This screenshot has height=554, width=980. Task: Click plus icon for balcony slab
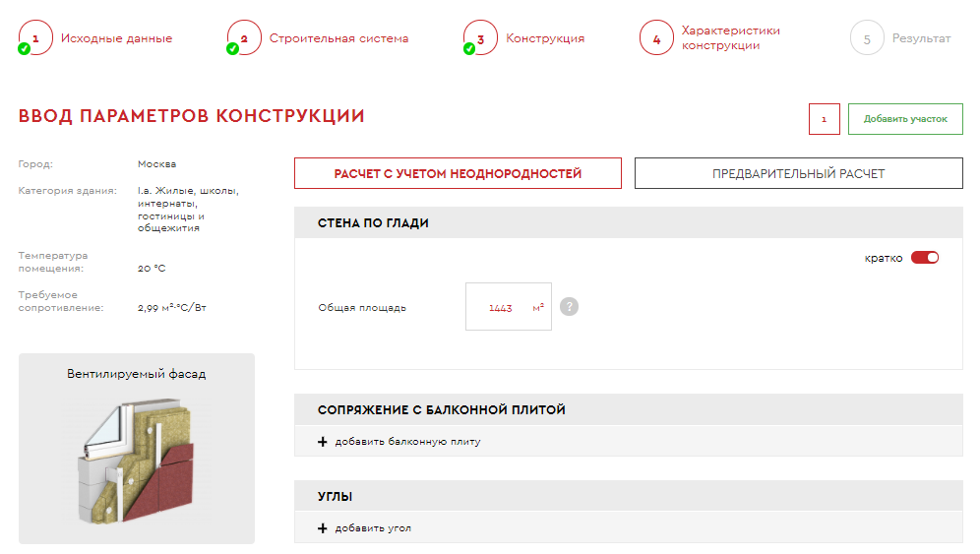coord(322,442)
